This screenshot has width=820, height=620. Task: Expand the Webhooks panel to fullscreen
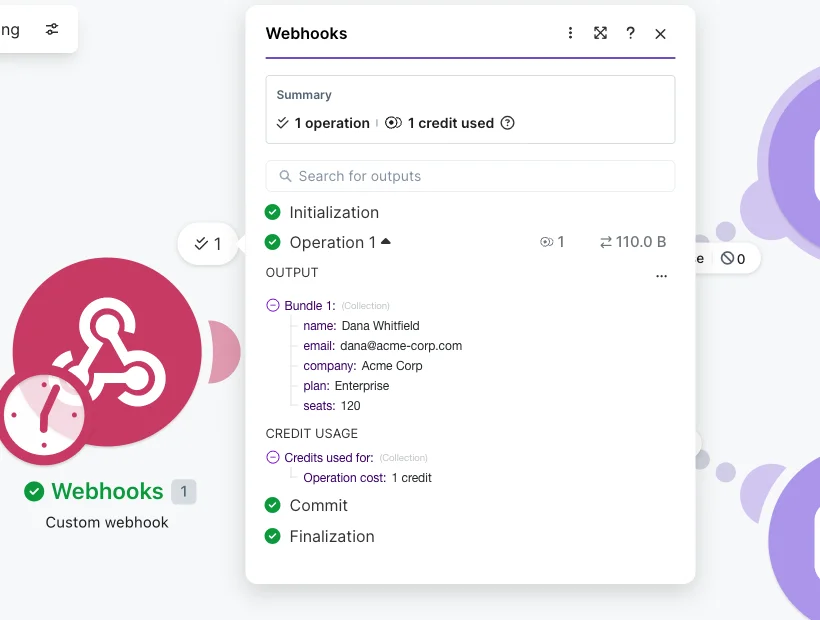click(x=600, y=33)
